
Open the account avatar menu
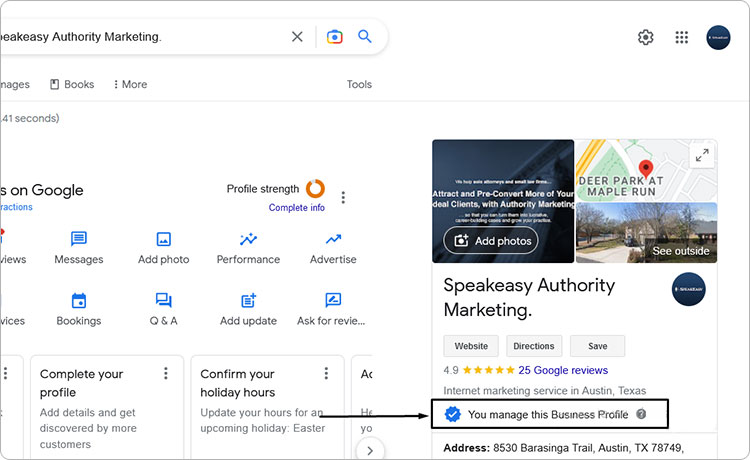pyautogui.click(x=718, y=37)
